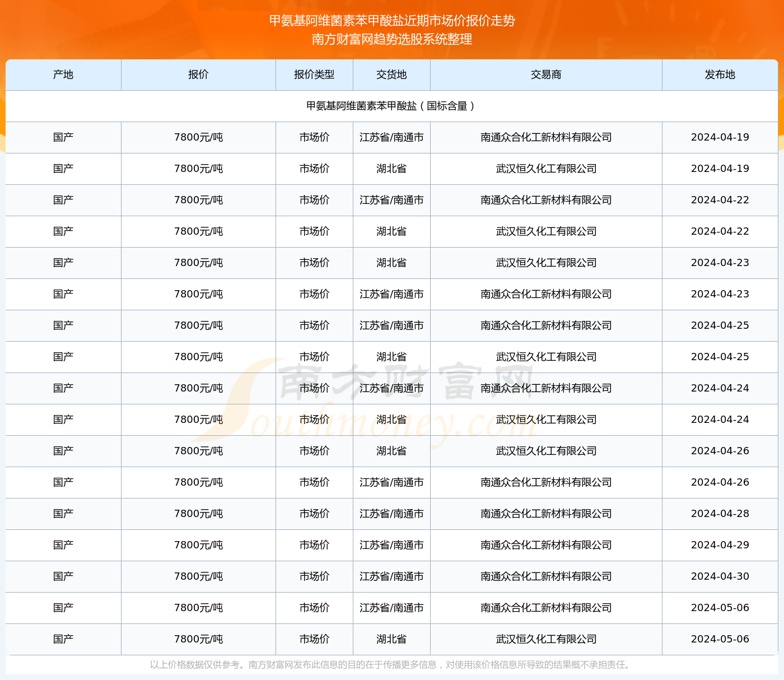784x680 pixels.
Task: Select the date 2024-04-29 cell
Action: click(x=720, y=545)
